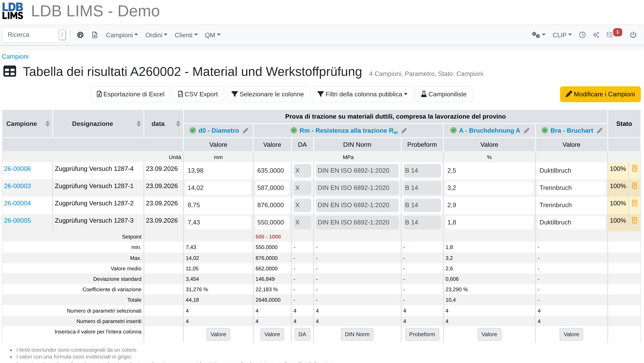Open Filtri della colonna pubblica dropdown
The width and height of the screenshot is (644, 363).
tap(362, 94)
